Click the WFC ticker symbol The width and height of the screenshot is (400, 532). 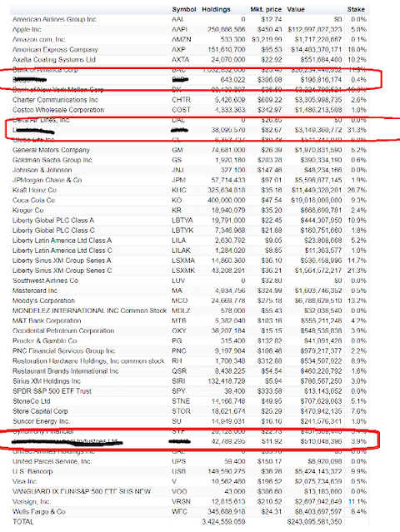[179, 512]
